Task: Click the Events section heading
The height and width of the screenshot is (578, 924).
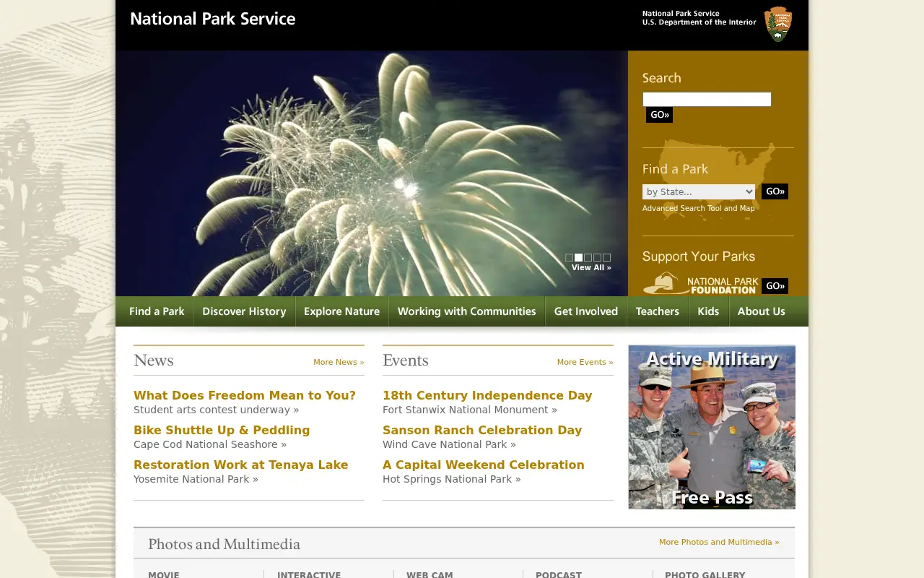Action: tap(406, 361)
